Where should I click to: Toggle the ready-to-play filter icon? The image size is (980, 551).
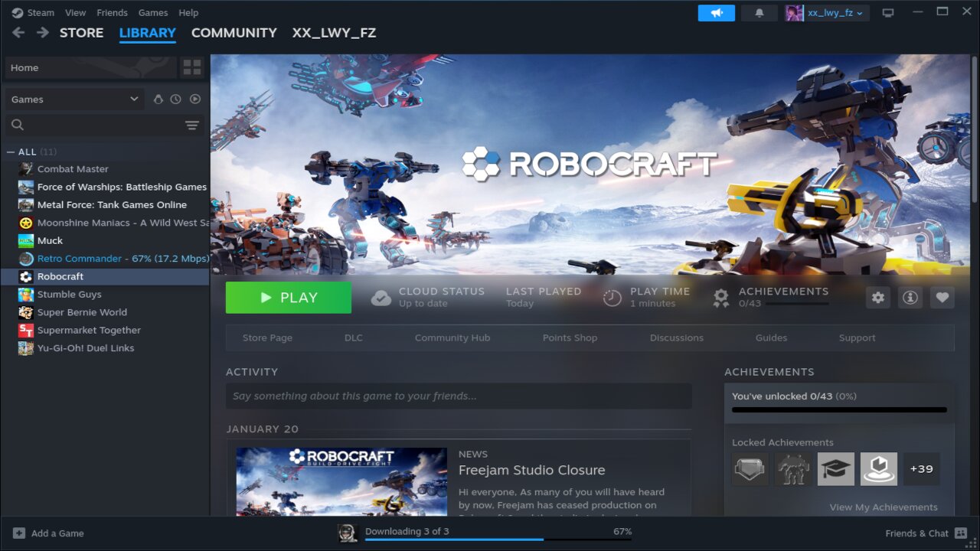195,99
